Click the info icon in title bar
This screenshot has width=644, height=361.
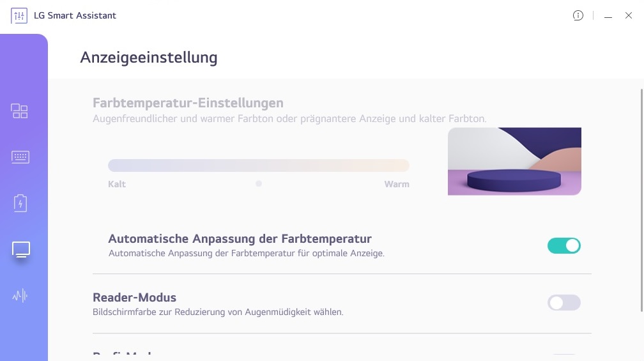click(578, 15)
